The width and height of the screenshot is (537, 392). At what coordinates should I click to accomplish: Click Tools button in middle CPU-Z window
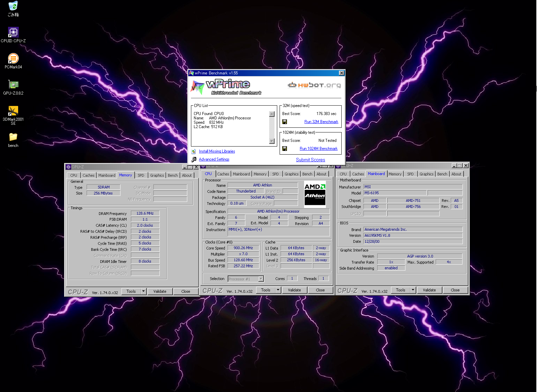[265, 290]
